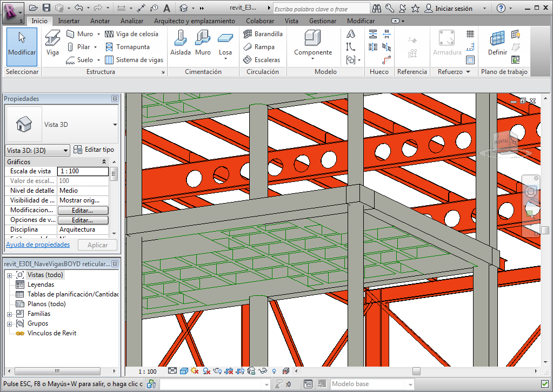Screen dimensions: 553x392
Task: Toggle the visual style cube icon
Action: (184, 371)
